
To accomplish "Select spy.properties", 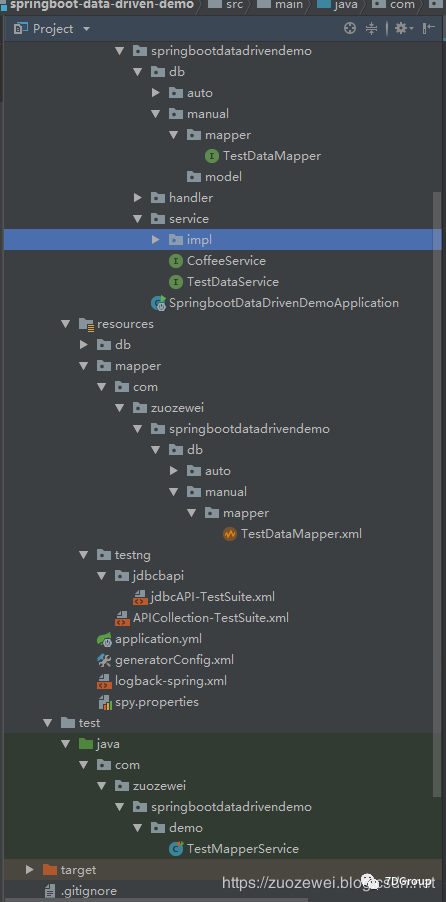I will [x=157, y=702].
